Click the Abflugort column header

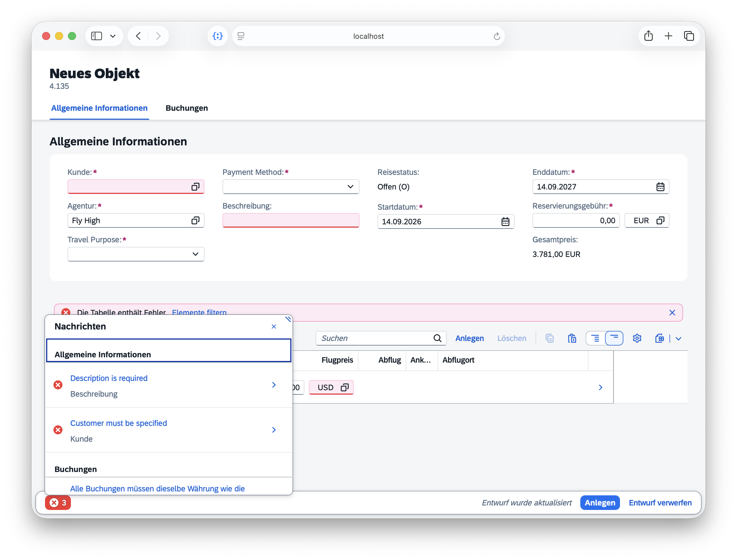pyautogui.click(x=458, y=360)
